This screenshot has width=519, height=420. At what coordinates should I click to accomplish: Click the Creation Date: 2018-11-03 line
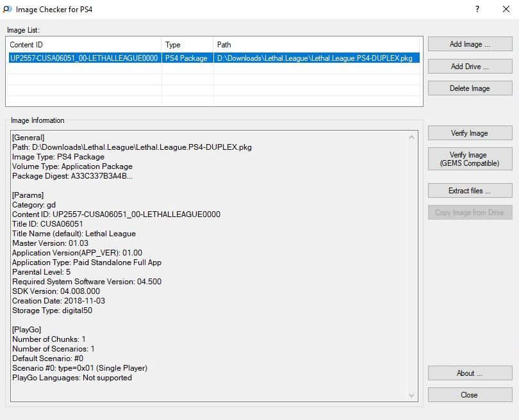pyautogui.click(x=58, y=301)
